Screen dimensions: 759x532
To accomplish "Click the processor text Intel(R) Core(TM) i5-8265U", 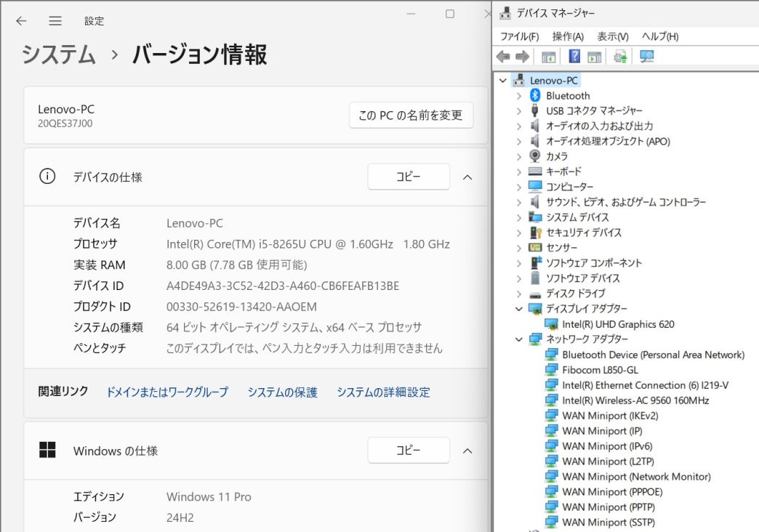I will point(236,244).
